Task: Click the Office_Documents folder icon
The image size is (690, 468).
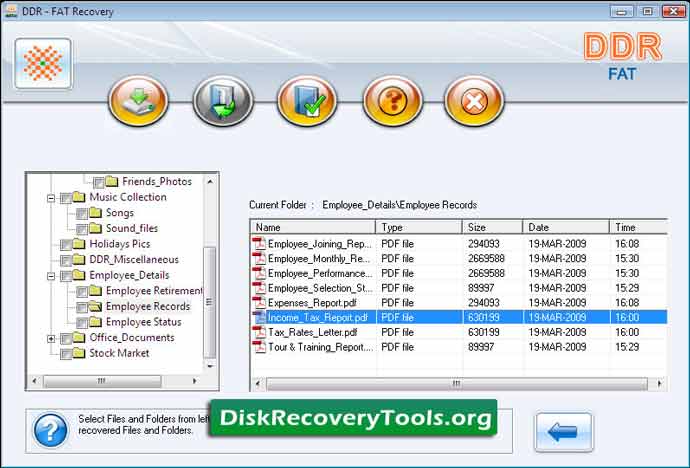Action: click(79, 337)
